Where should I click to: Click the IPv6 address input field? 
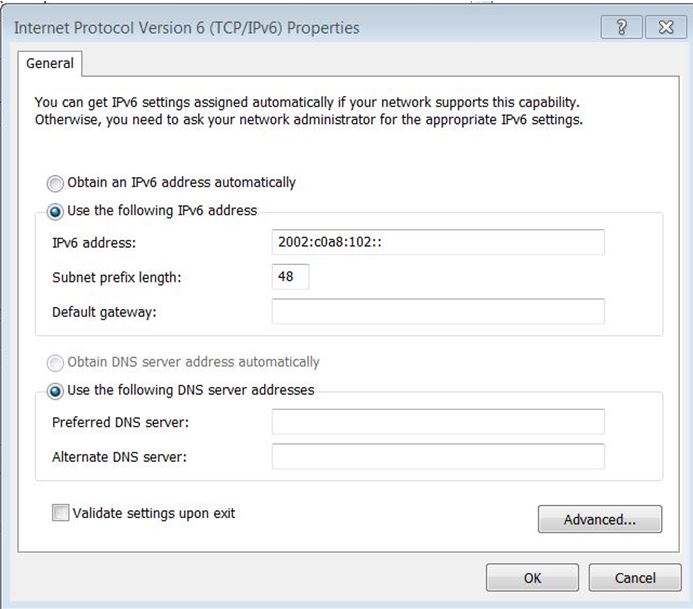[x=437, y=243]
